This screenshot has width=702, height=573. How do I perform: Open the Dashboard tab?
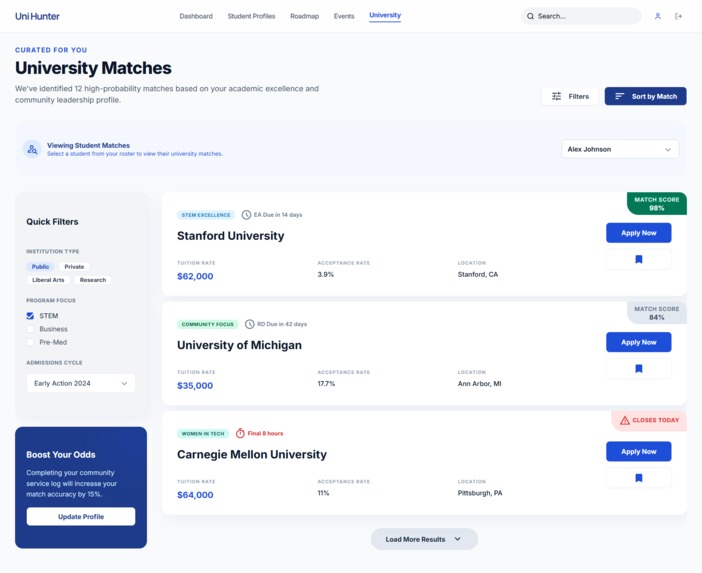click(x=196, y=16)
